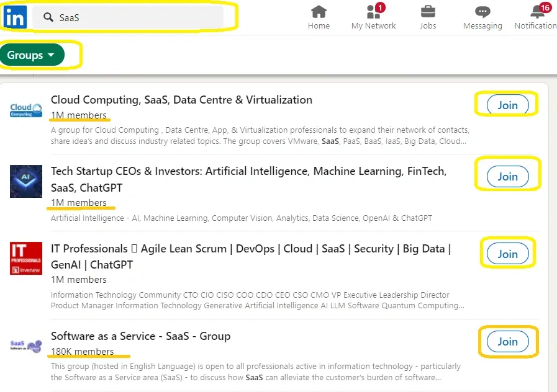The width and height of the screenshot is (557, 392).
Task: Click the LinkedIn logo icon
Action: pyautogui.click(x=14, y=17)
